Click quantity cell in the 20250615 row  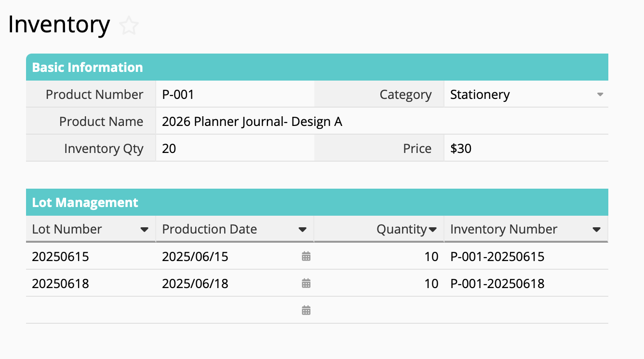coord(379,256)
